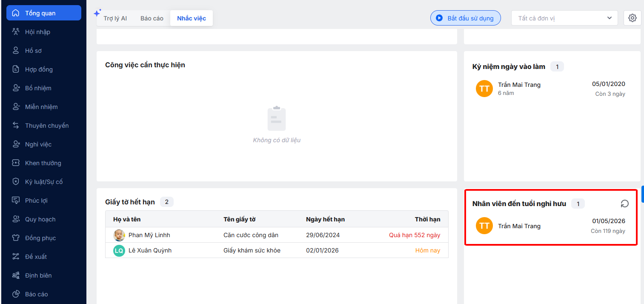Refresh the retirement-age employees card
The width and height of the screenshot is (644, 304).
[624, 204]
